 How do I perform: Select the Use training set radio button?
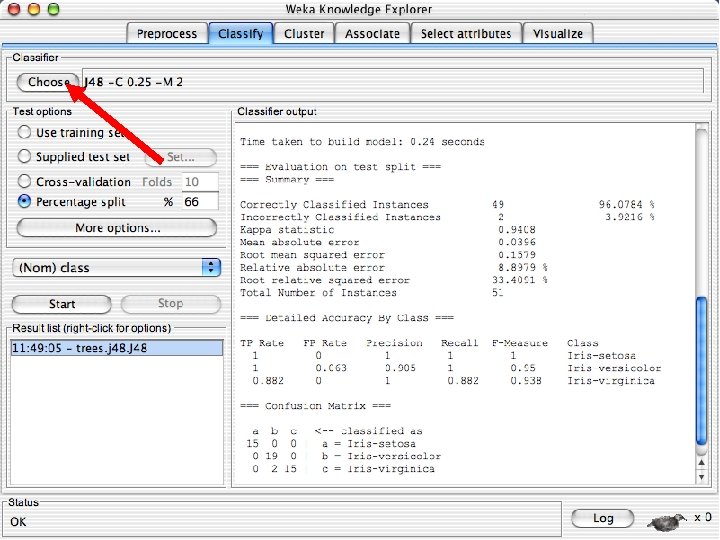coord(24,132)
